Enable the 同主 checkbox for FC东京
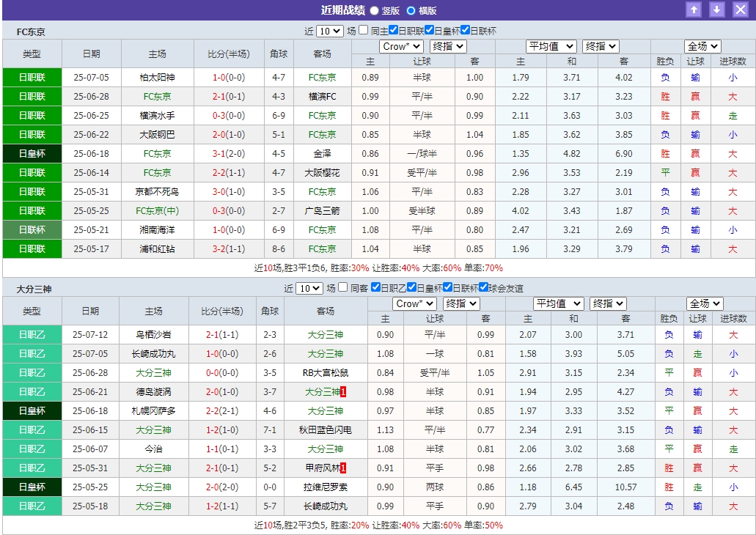This screenshot has width=756, height=535. tap(363, 31)
